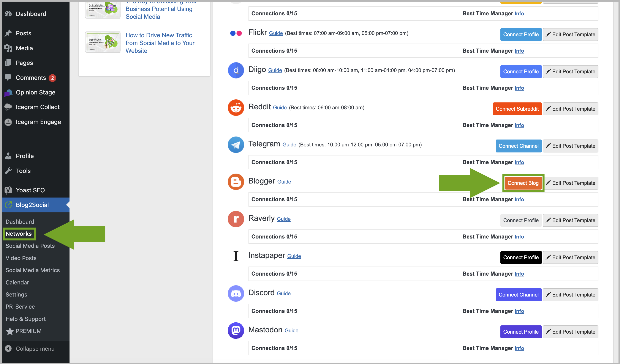Click Connect Profile button for Diigo
The height and width of the screenshot is (364, 620).
(521, 72)
